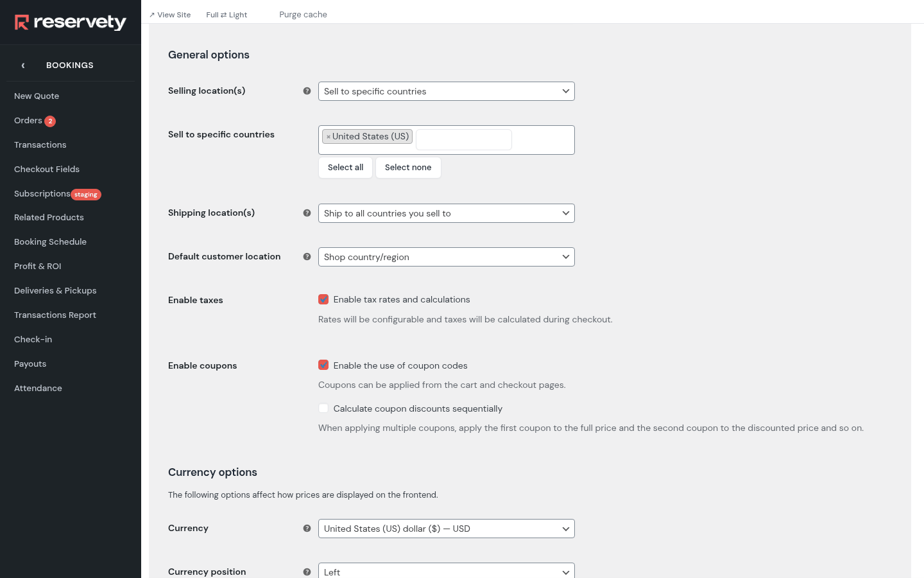Viewport: 924px width, 578px height.
Task: Expand Default customer location dropdown
Action: pos(447,257)
